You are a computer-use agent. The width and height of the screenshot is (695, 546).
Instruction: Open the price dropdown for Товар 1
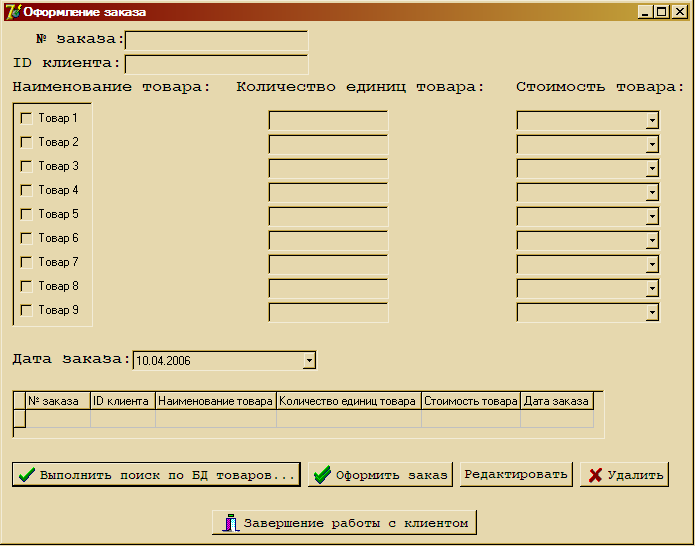tap(652, 121)
